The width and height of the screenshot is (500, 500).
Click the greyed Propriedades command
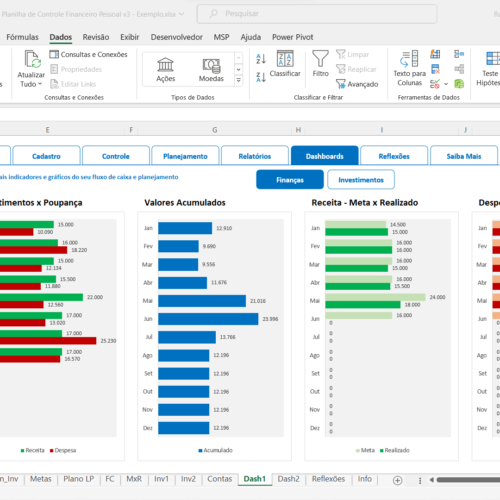point(76,69)
